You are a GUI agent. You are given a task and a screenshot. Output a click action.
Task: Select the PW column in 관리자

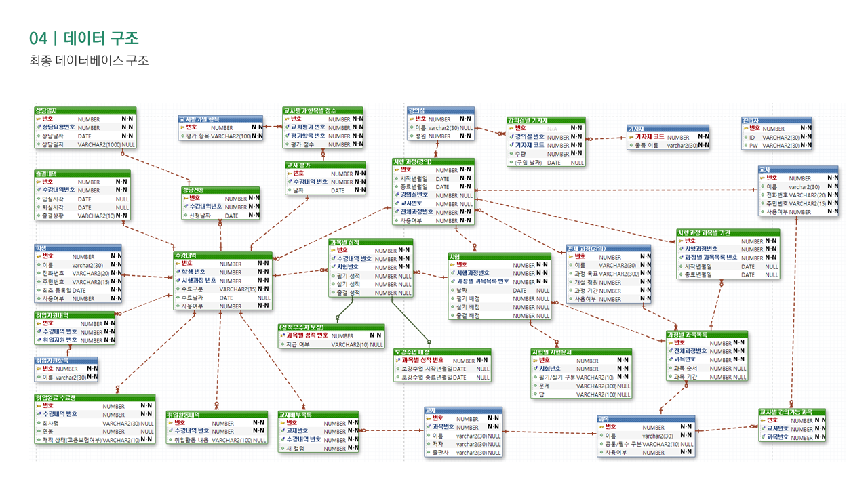point(776,146)
